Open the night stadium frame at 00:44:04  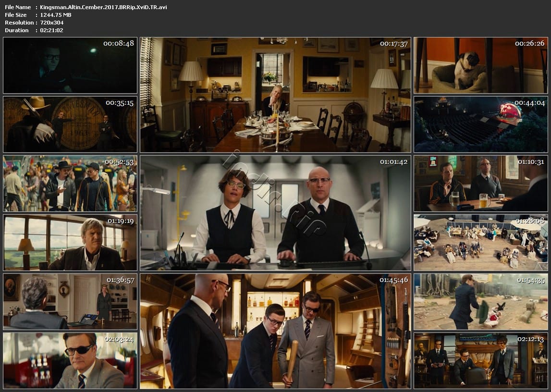click(481, 124)
